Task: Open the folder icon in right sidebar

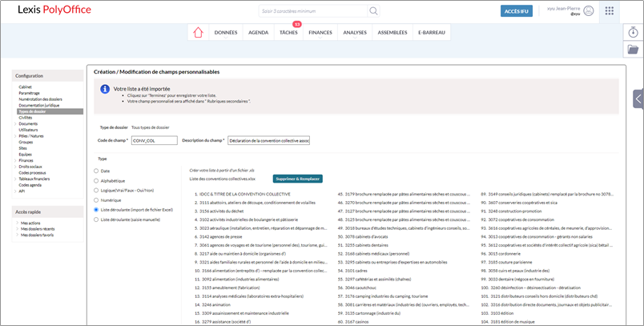Action: tap(634, 50)
